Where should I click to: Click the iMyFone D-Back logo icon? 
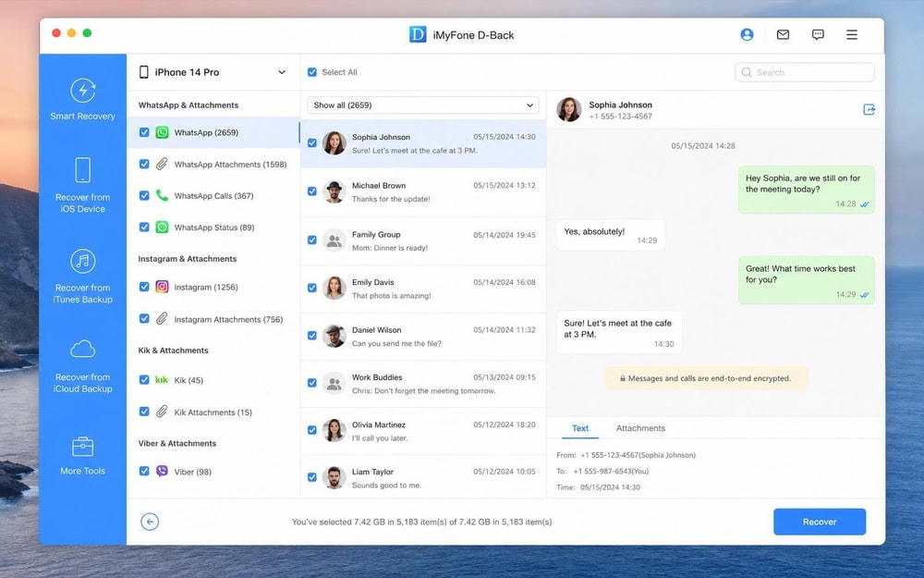pos(418,34)
